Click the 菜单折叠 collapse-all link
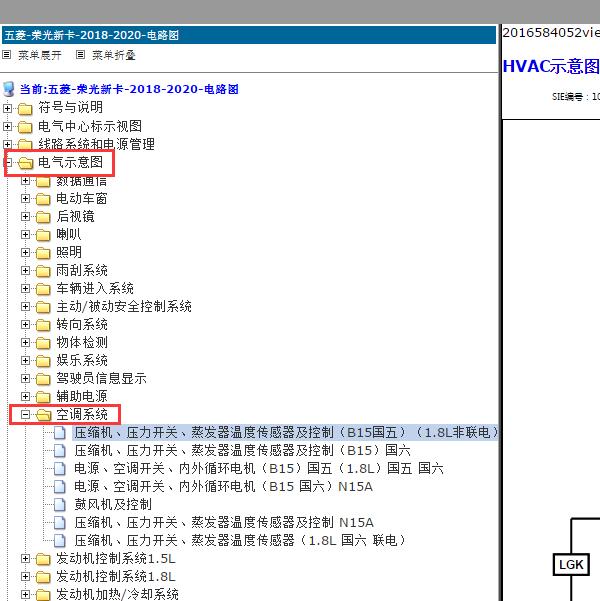 113,55
